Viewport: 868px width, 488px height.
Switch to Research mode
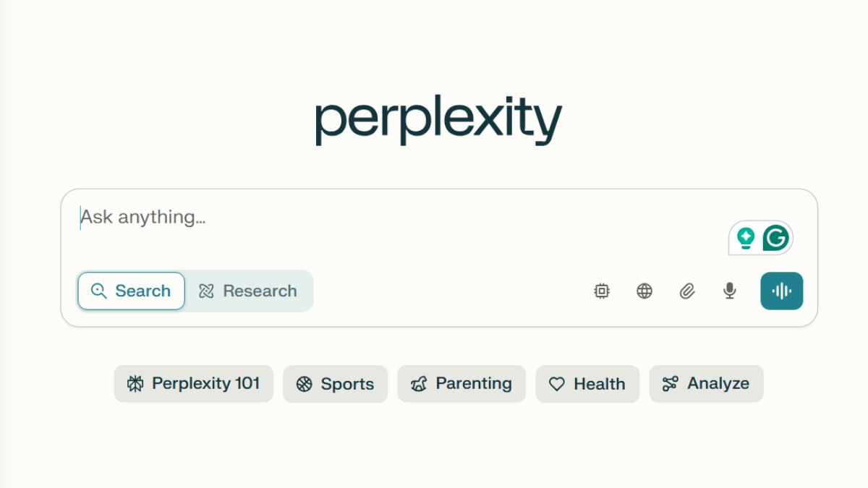point(250,291)
